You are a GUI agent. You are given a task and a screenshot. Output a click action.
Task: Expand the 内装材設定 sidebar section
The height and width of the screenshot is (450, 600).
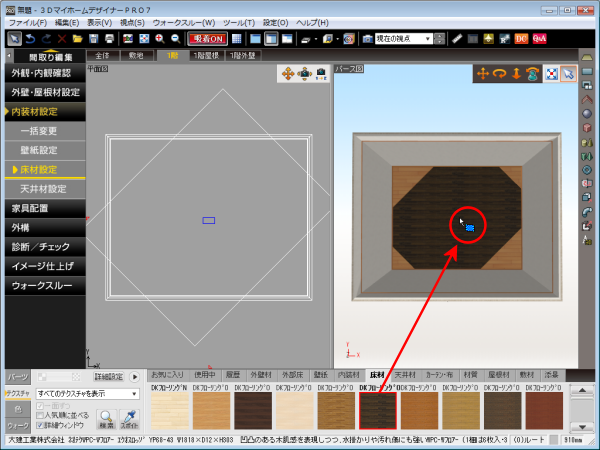42,112
